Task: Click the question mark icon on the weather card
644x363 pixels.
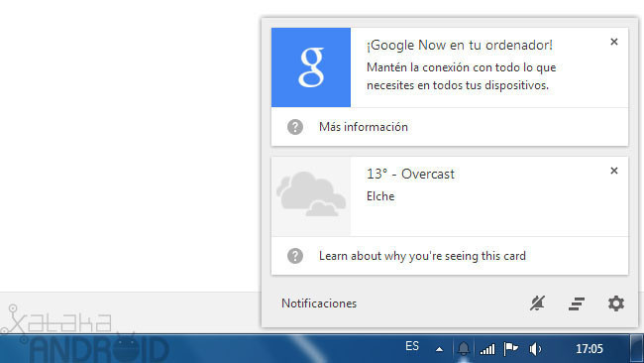Action: pyautogui.click(x=295, y=256)
